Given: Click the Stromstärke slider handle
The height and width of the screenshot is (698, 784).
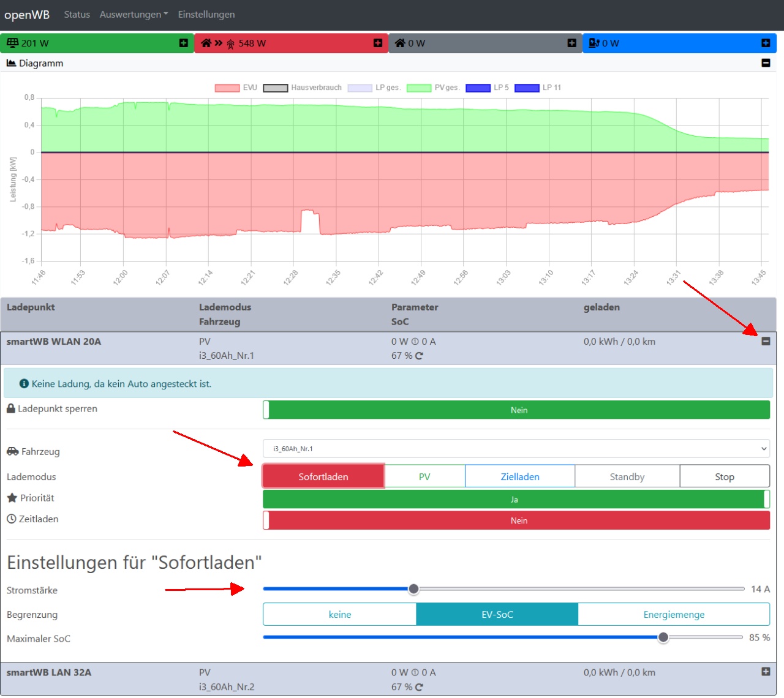Looking at the screenshot, I should pyautogui.click(x=413, y=589).
